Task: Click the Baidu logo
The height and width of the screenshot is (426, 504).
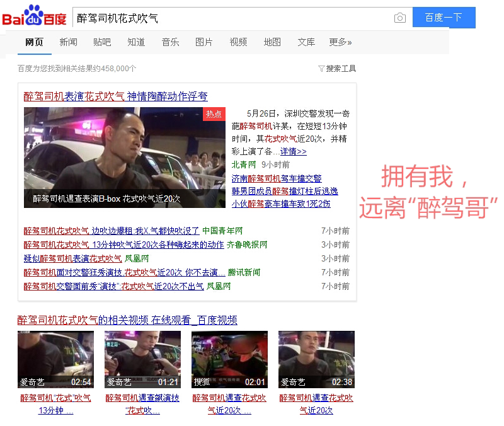Action: (34, 16)
